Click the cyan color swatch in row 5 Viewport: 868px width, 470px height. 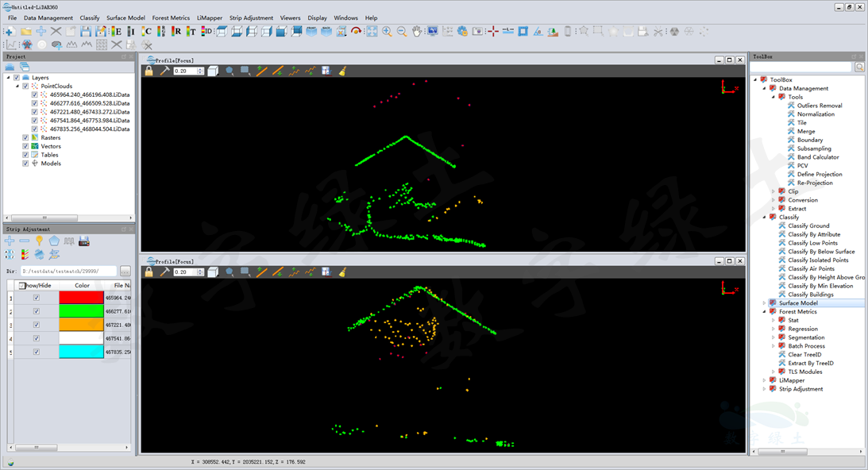[x=82, y=352]
